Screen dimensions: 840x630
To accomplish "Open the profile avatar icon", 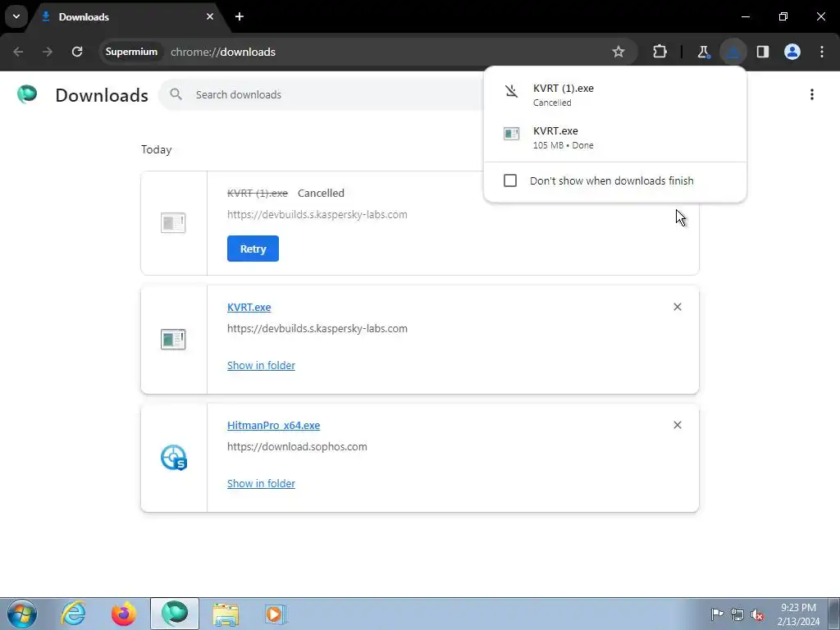I will 792,52.
